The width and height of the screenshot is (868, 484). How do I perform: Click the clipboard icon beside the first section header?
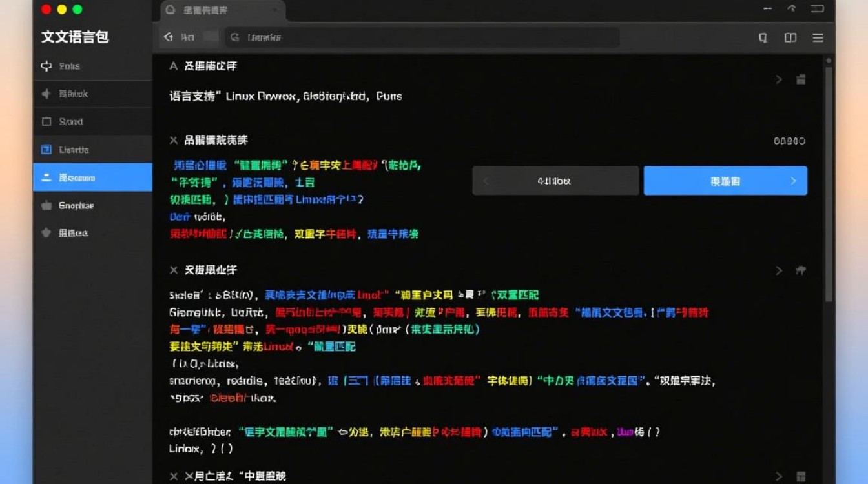[x=800, y=79]
